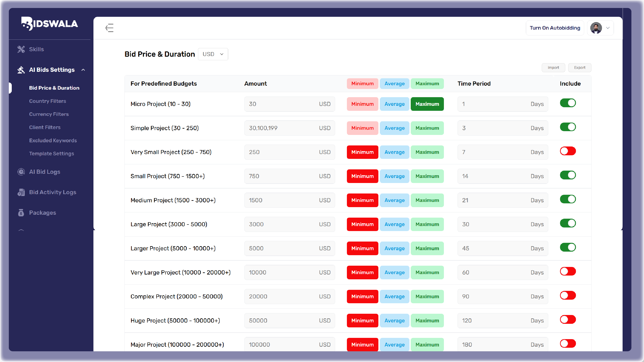Click Turn On Autobidding button
This screenshot has width=644, height=362.
click(x=555, y=28)
